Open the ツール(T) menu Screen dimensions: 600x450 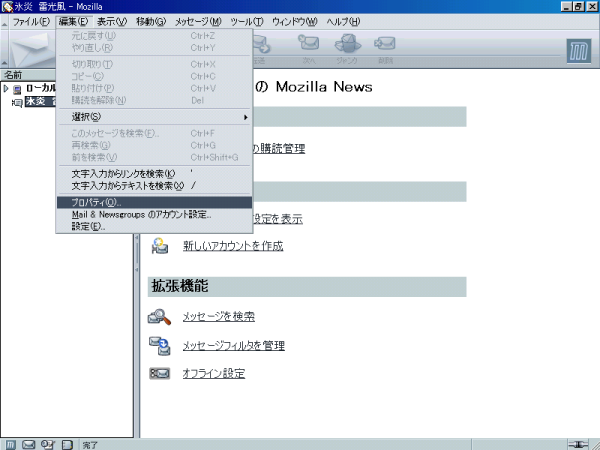(x=247, y=22)
